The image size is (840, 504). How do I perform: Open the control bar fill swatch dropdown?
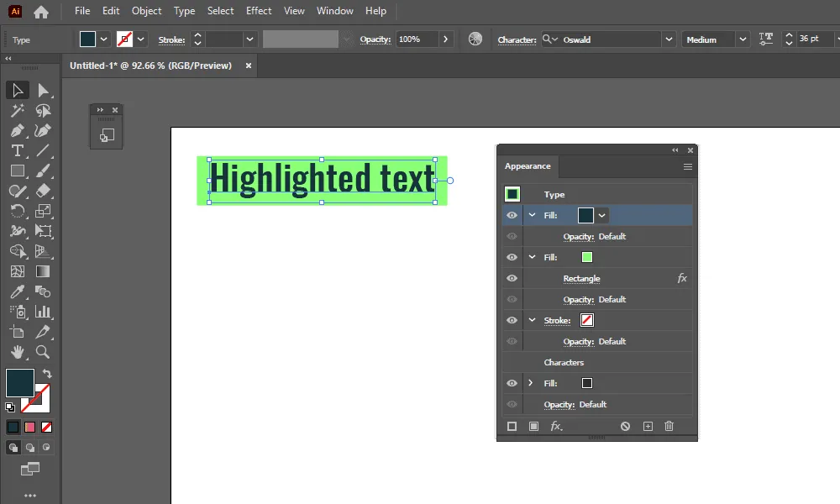point(104,39)
